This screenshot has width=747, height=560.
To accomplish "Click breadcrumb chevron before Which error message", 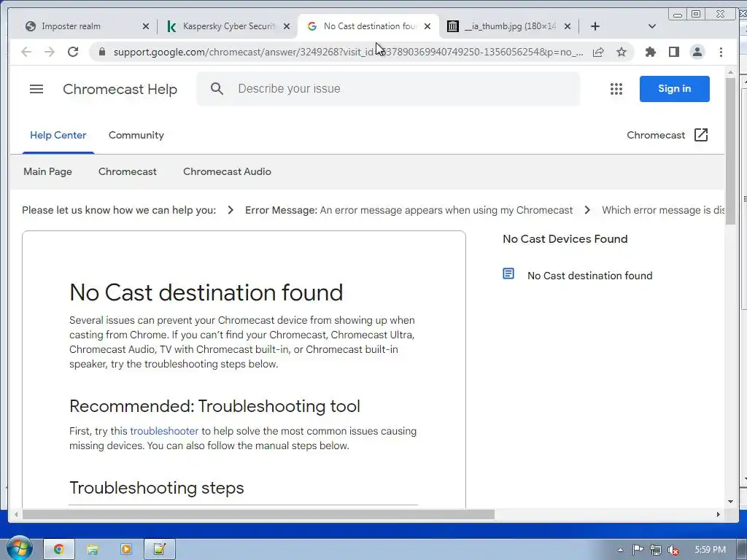I will 587,210.
